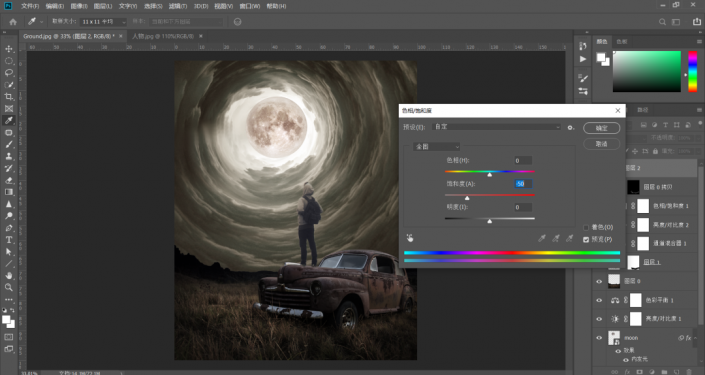
Task: Hide the 图层 0 layer
Action: pos(599,281)
